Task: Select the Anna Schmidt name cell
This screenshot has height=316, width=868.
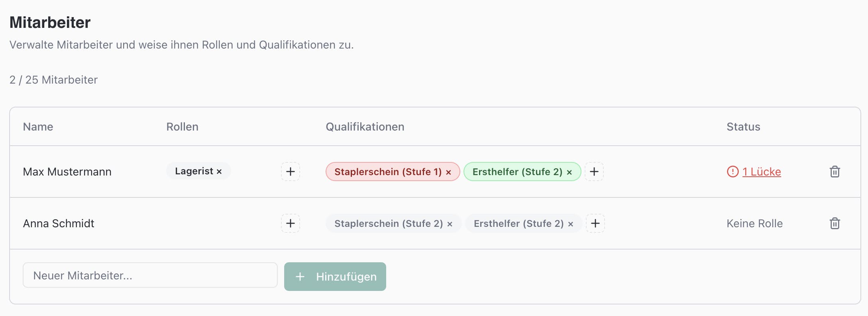Action: tap(59, 223)
